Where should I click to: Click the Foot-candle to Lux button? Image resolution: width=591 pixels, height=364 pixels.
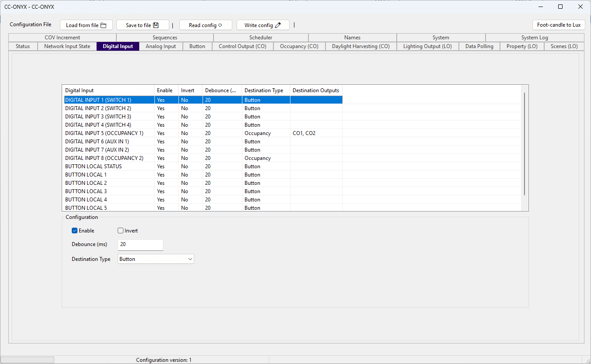coord(559,25)
